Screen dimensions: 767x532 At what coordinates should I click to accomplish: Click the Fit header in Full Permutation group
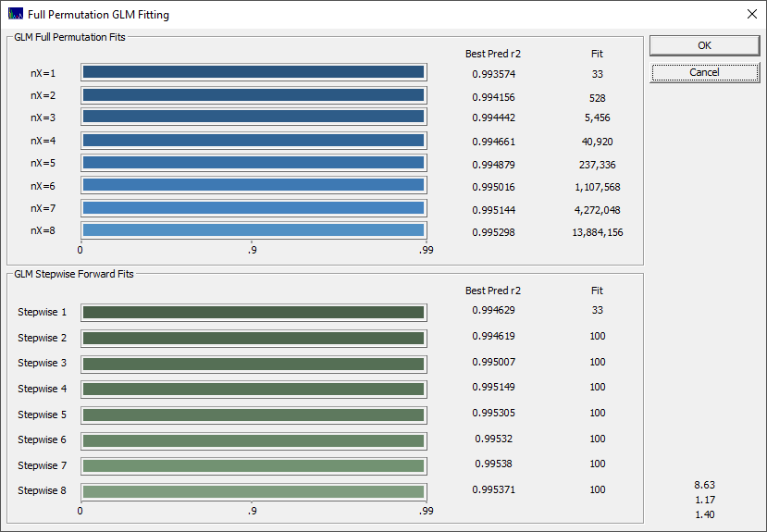point(597,54)
